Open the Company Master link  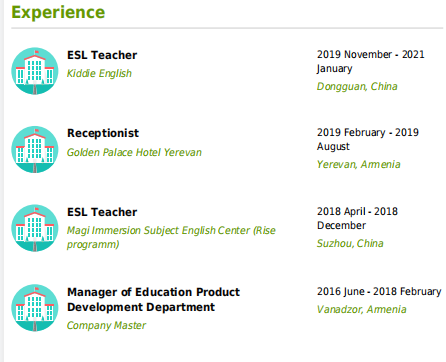coord(106,325)
